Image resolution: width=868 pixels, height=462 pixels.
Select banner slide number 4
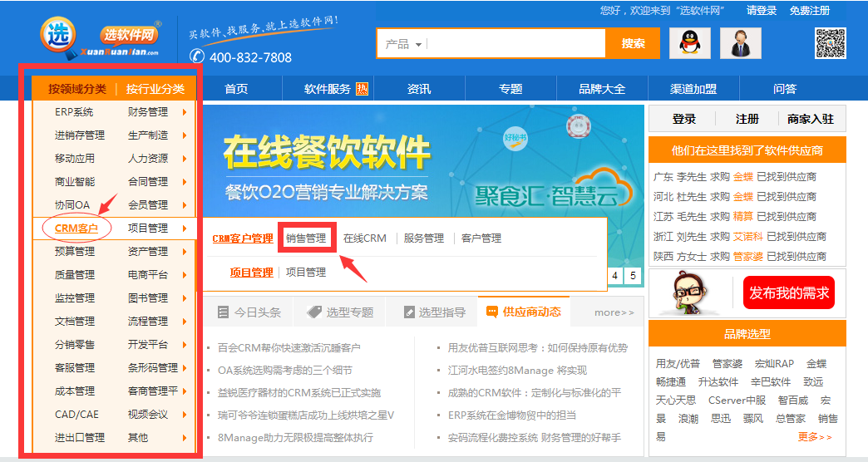pos(614,276)
